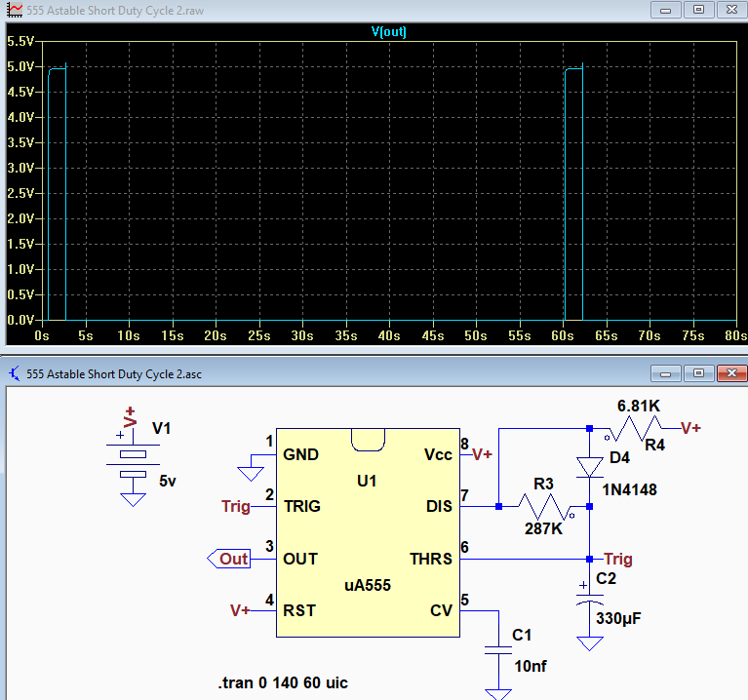Screen dimensions: 748x700
Task: Click resistor R4 symbol near 6.81K
Action: coord(637,429)
